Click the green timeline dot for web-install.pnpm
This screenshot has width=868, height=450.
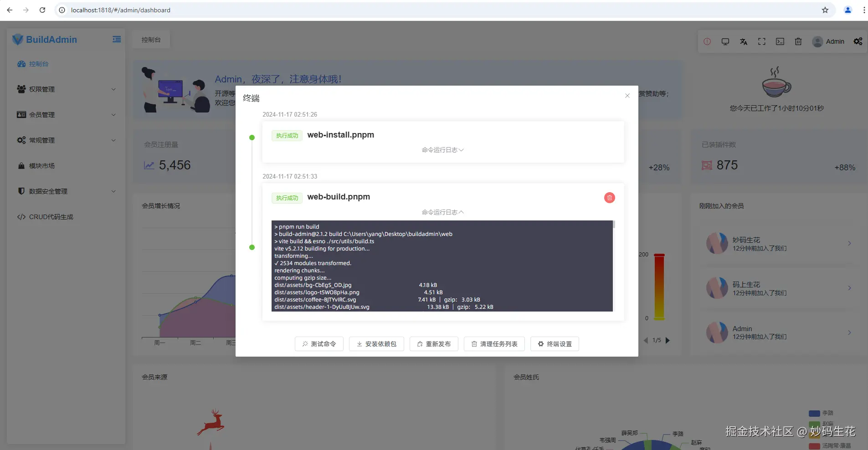252,138
